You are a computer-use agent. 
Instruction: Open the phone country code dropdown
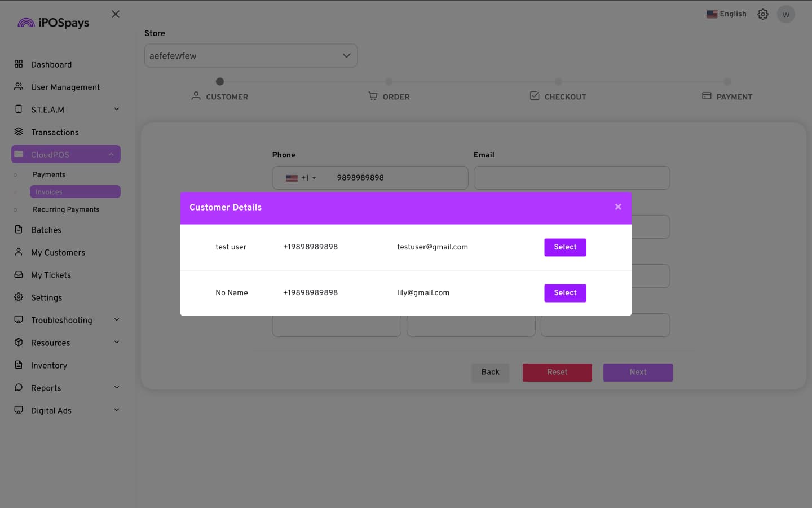pyautogui.click(x=301, y=178)
